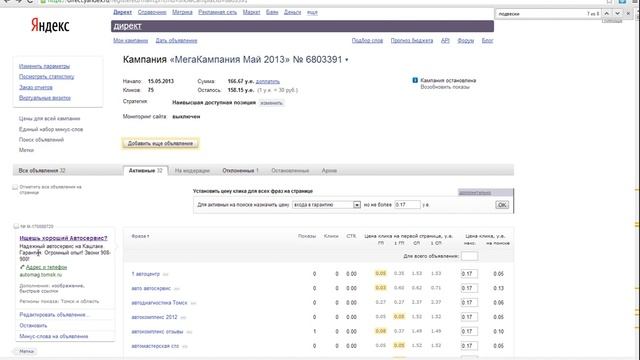The width and height of the screenshot is (640, 360).
Task: Open 'ещё' in the top services menu
Action: click(312, 12)
